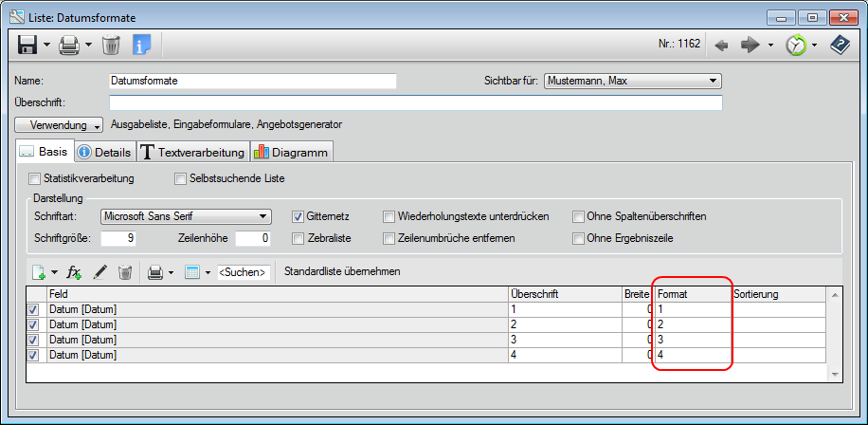Open the Diagramm tab
Screen dimensions: 868x425
click(291, 153)
